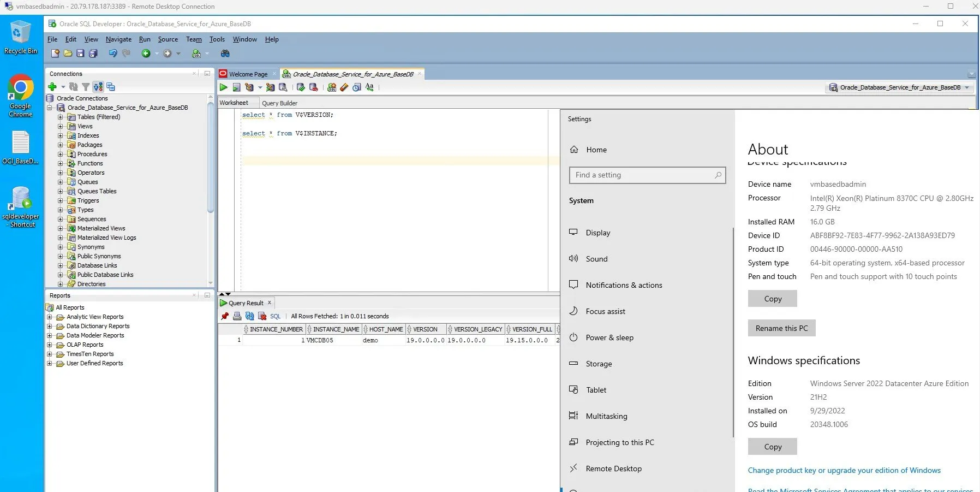
Task: Select the Recycle Bin desktop icon
Action: (20, 37)
